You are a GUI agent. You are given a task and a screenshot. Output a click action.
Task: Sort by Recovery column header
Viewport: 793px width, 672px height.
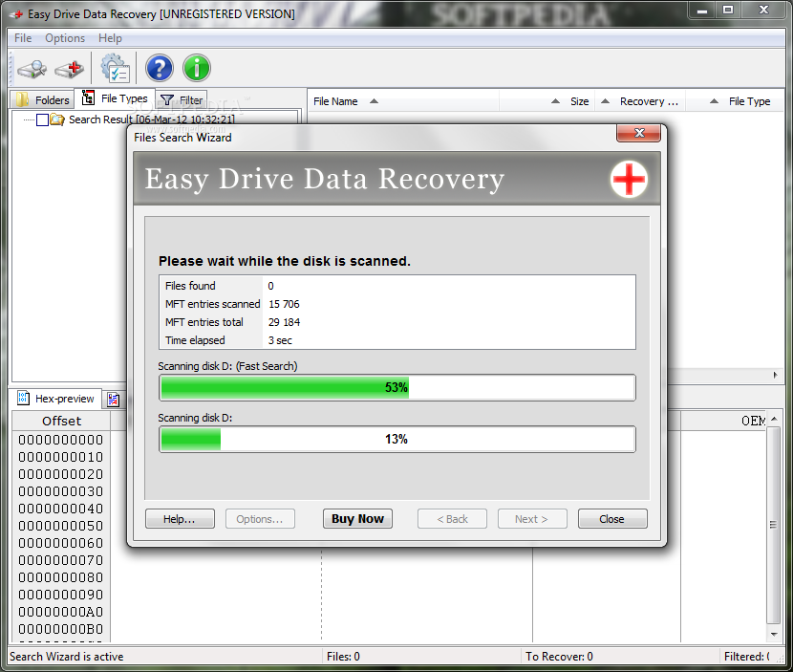(x=640, y=101)
